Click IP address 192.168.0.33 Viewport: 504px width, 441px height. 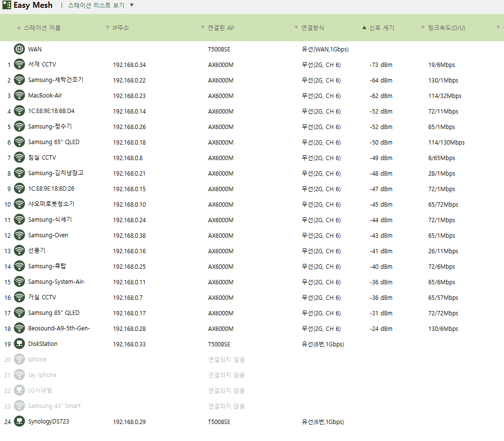[129, 344]
